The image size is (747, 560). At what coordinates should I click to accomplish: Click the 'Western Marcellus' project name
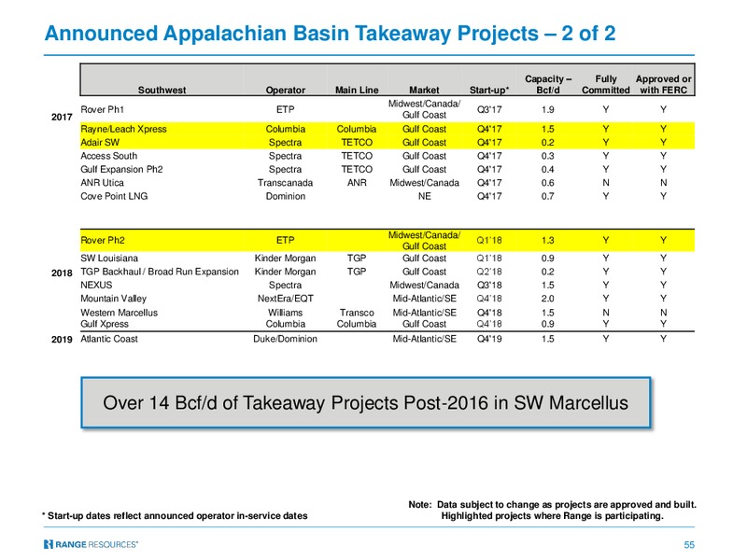(x=120, y=313)
